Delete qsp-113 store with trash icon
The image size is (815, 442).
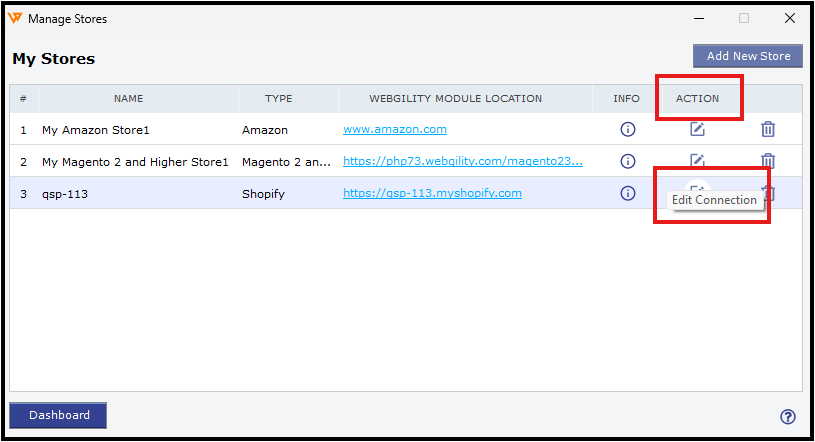point(770,193)
